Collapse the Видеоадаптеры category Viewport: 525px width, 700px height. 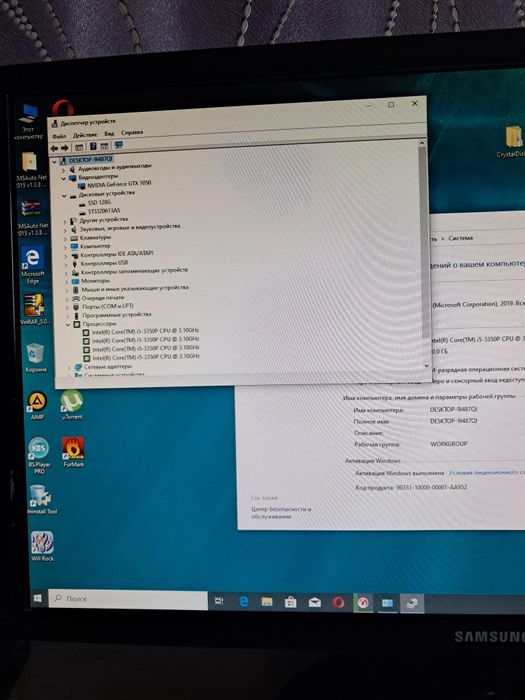[x=63, y=179]
